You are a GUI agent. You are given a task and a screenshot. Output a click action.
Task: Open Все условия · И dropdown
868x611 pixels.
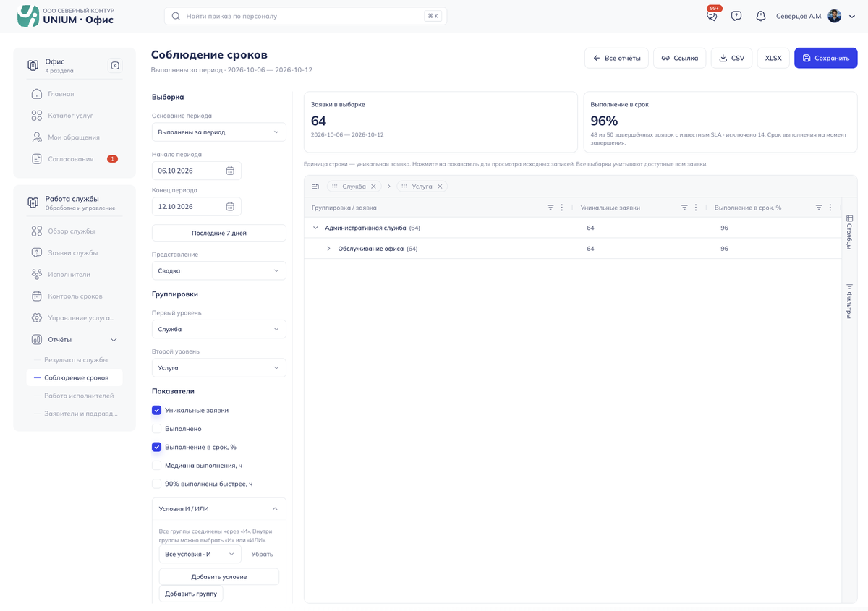click(200, 555)
